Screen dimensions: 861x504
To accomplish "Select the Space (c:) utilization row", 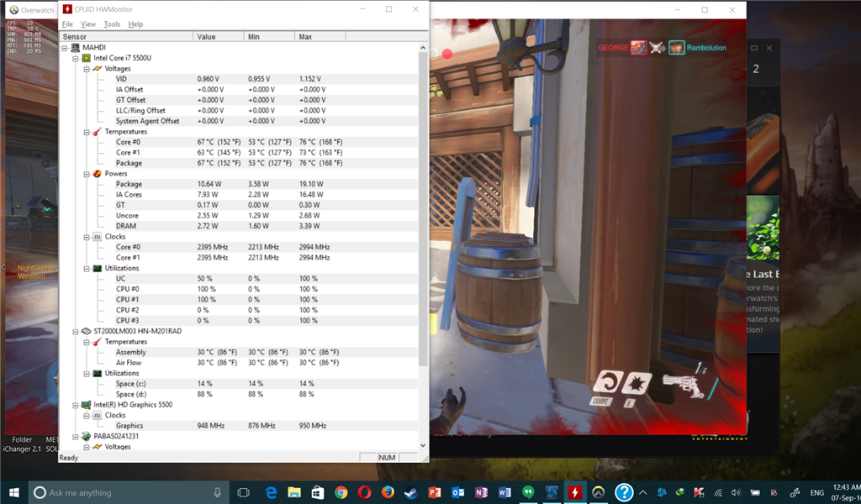I will coord(239,384).
